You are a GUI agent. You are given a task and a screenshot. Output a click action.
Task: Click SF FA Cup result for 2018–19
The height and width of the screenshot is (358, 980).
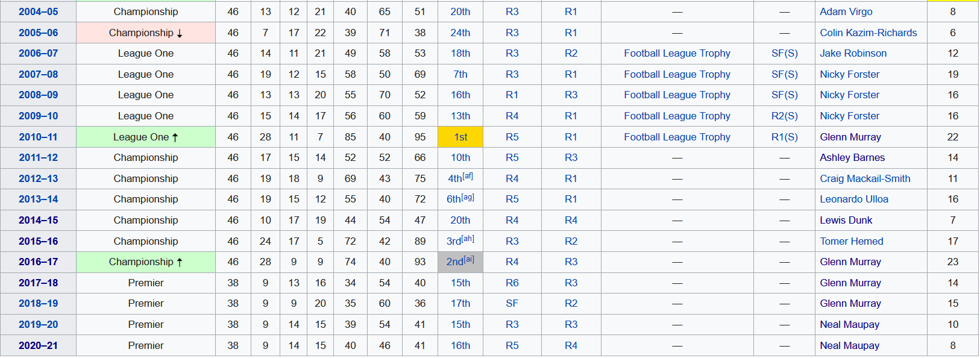[512, 303]
